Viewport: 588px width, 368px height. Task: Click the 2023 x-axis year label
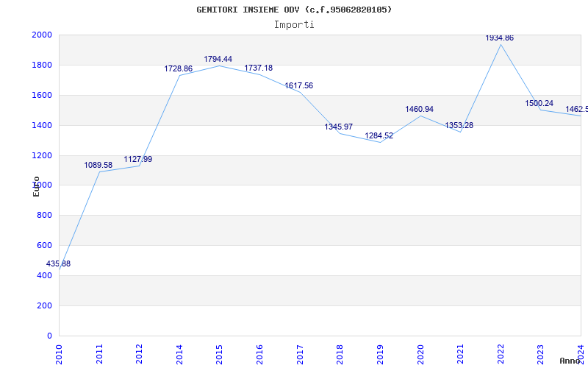[x=541, y=355]
